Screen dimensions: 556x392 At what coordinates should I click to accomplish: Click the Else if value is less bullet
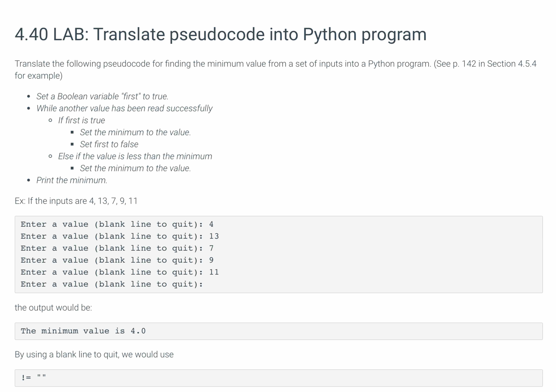(135, 156)
